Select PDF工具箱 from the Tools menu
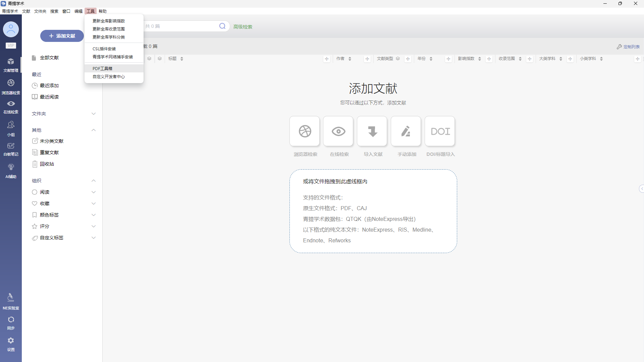This screenshot has width=644, height=362. (103, 68)
